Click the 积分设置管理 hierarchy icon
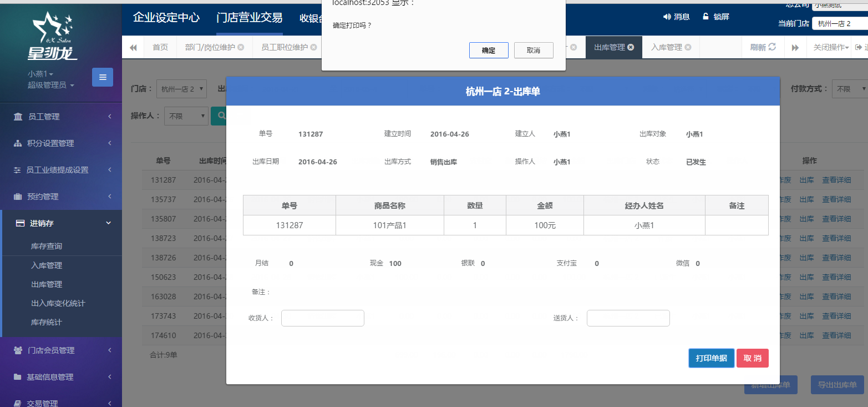The width and height of the screenshot is (868, 407). [18, 143]
